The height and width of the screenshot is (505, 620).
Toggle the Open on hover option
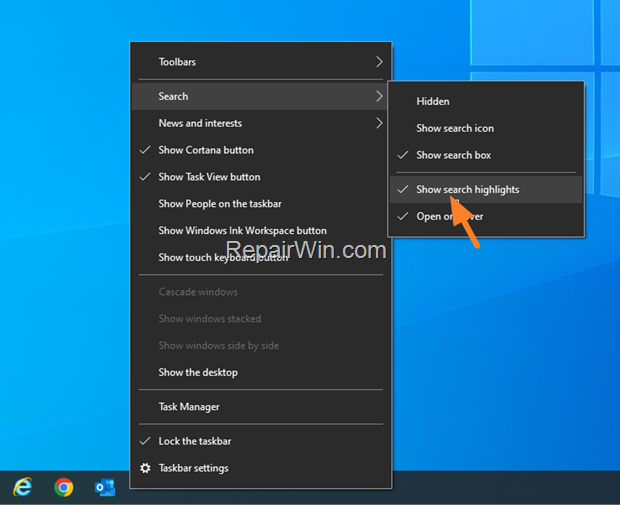[486, 216]
